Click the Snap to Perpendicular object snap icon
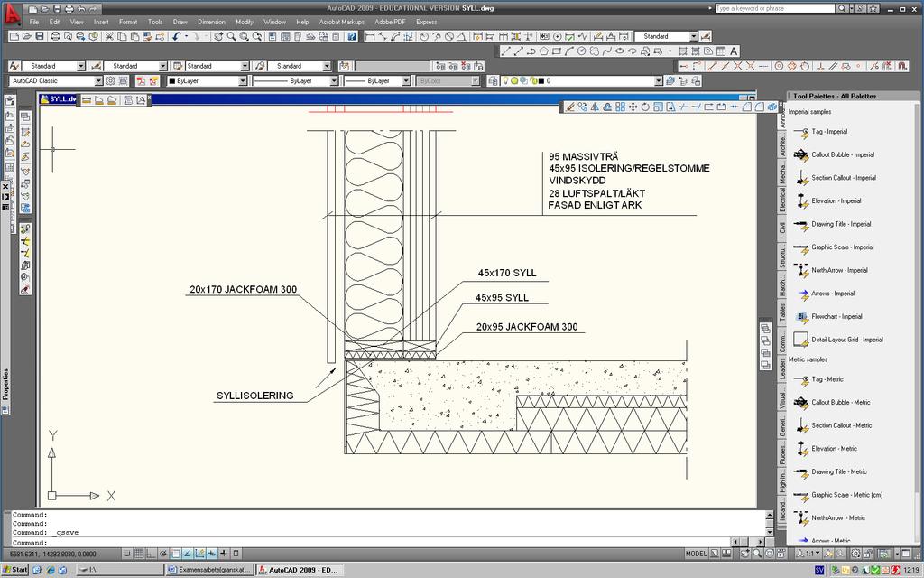The height and width of the screenshot is (578, 924). [819, 66]
